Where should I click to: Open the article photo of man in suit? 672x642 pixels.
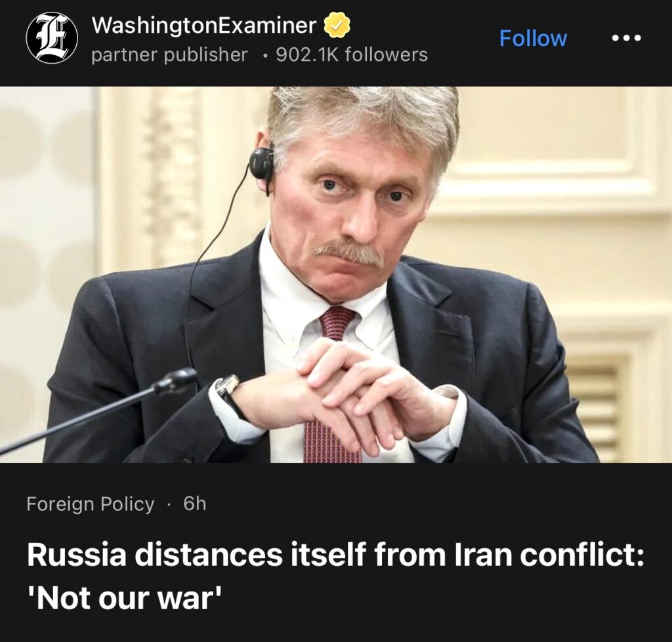336,275
